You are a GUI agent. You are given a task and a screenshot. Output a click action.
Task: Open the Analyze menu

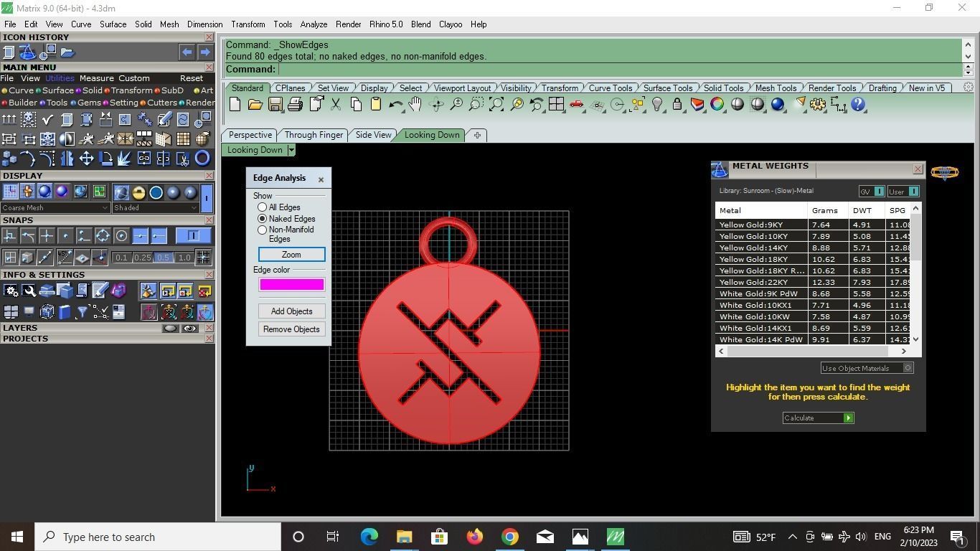coord(314,24)
